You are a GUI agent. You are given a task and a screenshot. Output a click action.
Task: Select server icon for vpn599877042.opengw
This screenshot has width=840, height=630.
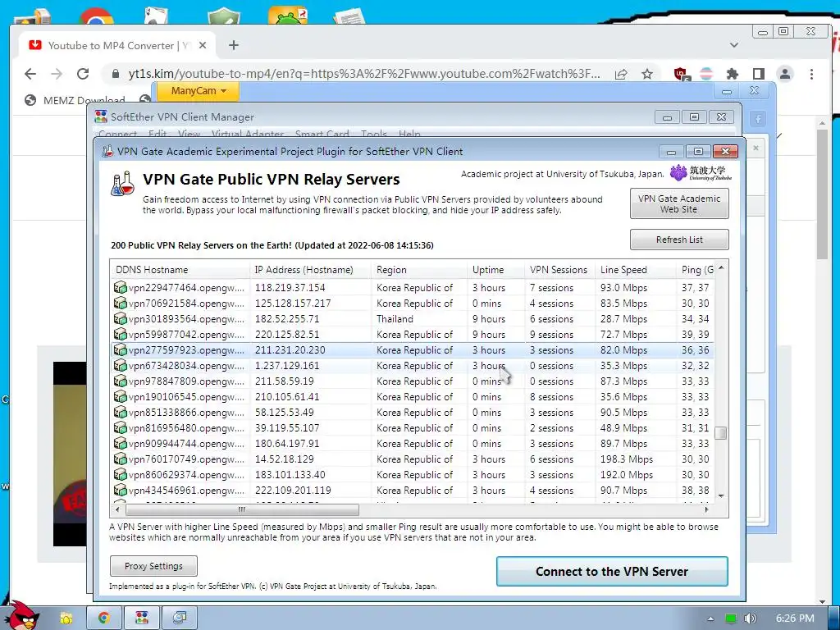[121, 335]
